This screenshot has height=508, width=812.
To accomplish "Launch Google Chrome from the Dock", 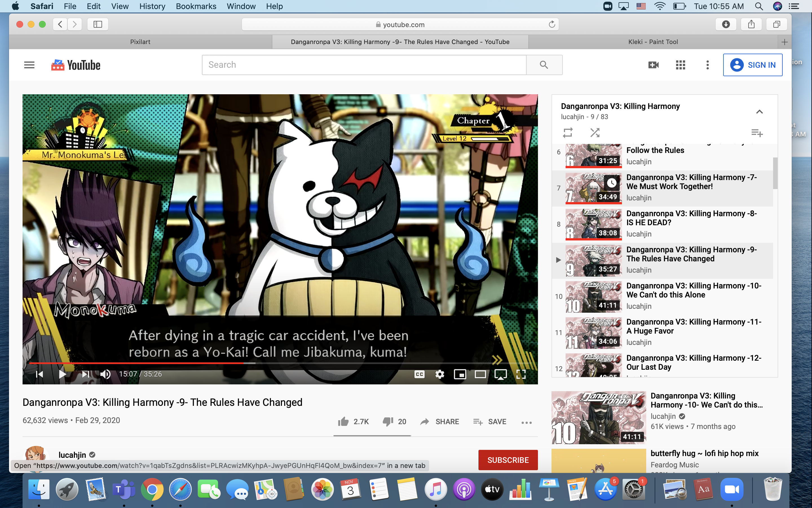I will [152, 489].
